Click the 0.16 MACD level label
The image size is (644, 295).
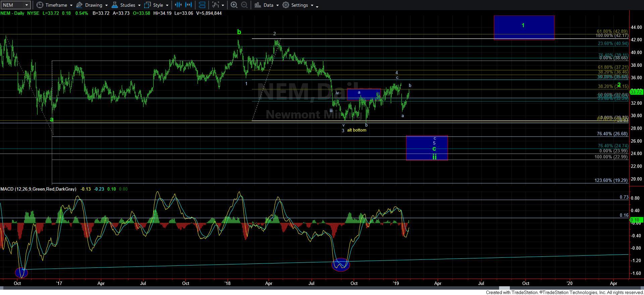click(x=624, y=215)
